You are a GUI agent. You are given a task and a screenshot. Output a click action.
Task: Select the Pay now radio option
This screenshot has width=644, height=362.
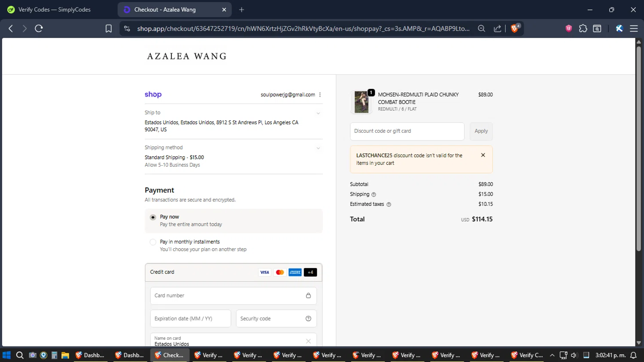pyautogui.click(x=153, y=217)
